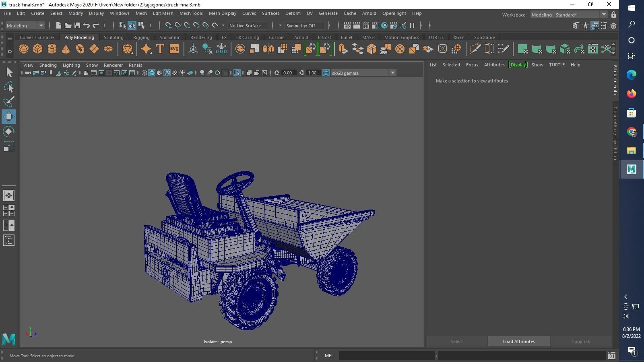Toggle Isolate Select in viewport toolbar
Screen dimensions: 644x362
(x=237, y=73)
